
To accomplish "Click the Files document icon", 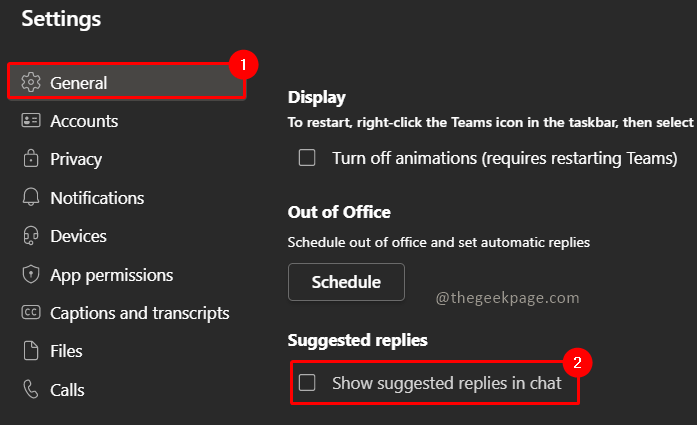I will (31, 351).
